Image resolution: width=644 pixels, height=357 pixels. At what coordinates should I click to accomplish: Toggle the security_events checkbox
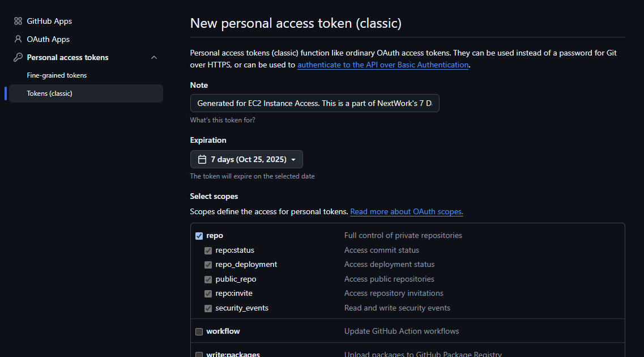[208, 308]
